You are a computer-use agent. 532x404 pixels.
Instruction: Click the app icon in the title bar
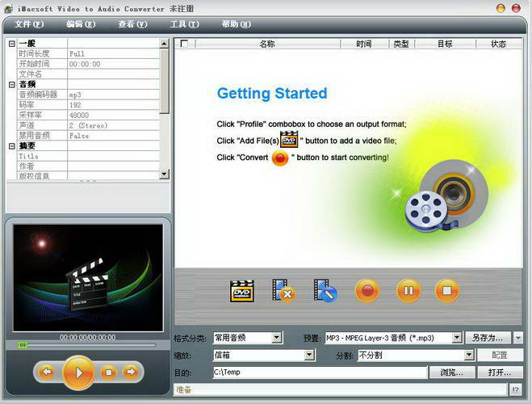pos(9,9)
